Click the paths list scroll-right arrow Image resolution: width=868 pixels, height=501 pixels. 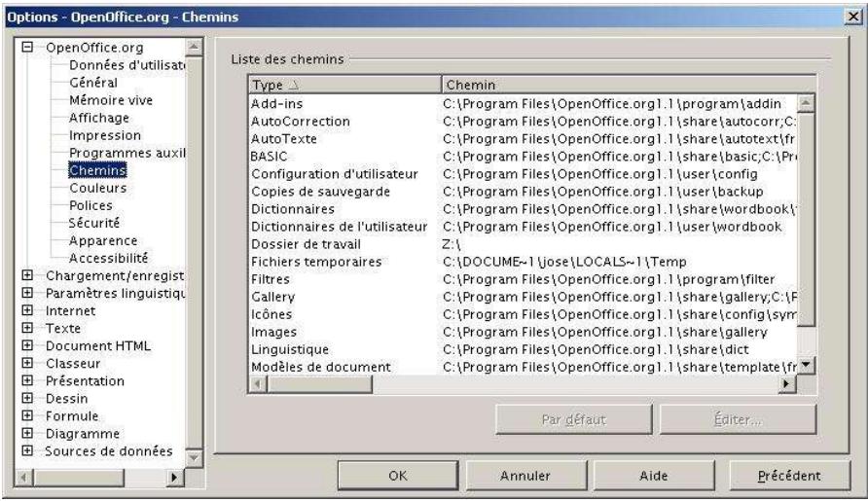tap(786, 383)
